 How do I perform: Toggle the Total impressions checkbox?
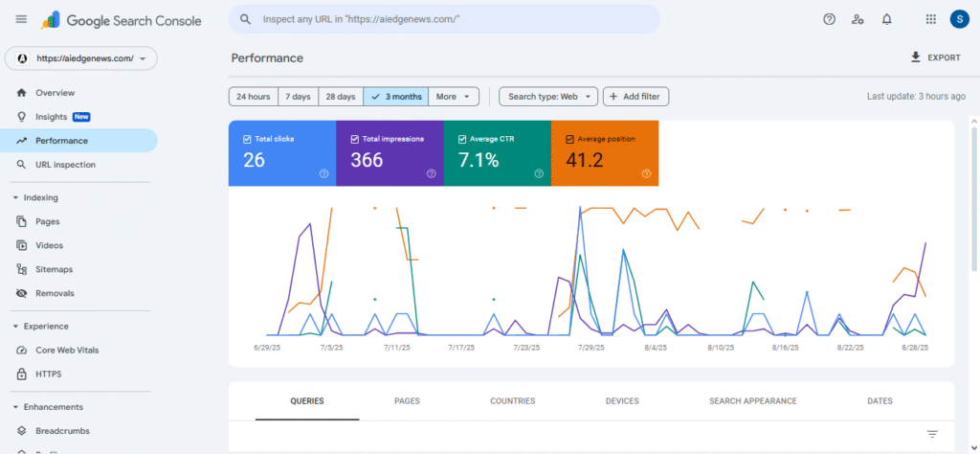[x=355, y=139]
